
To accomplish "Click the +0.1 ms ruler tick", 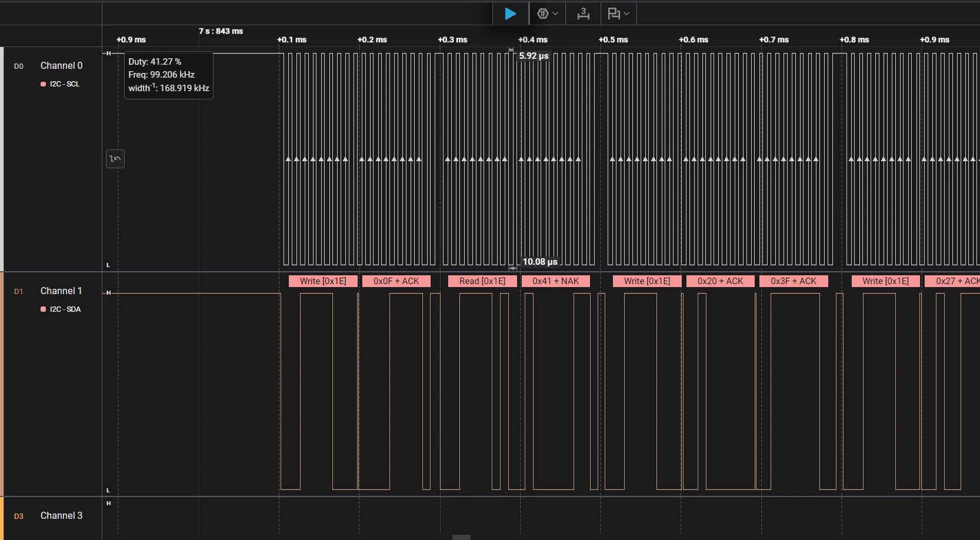I will (292, 40).
